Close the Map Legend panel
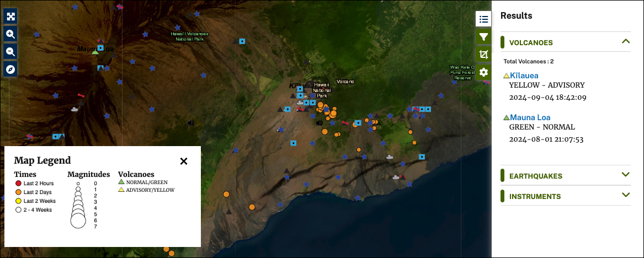 [184, 161]
